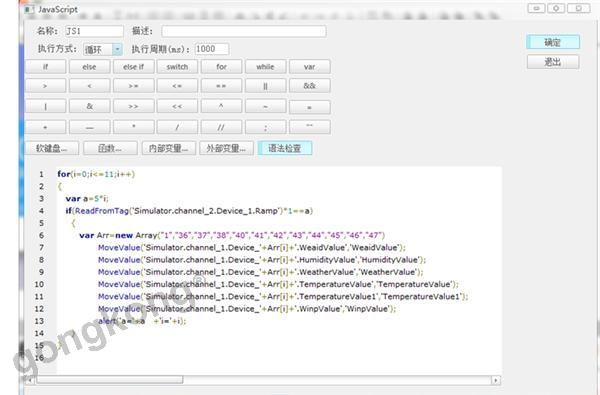Open the 内部变量 internal variables dialog

169,148
